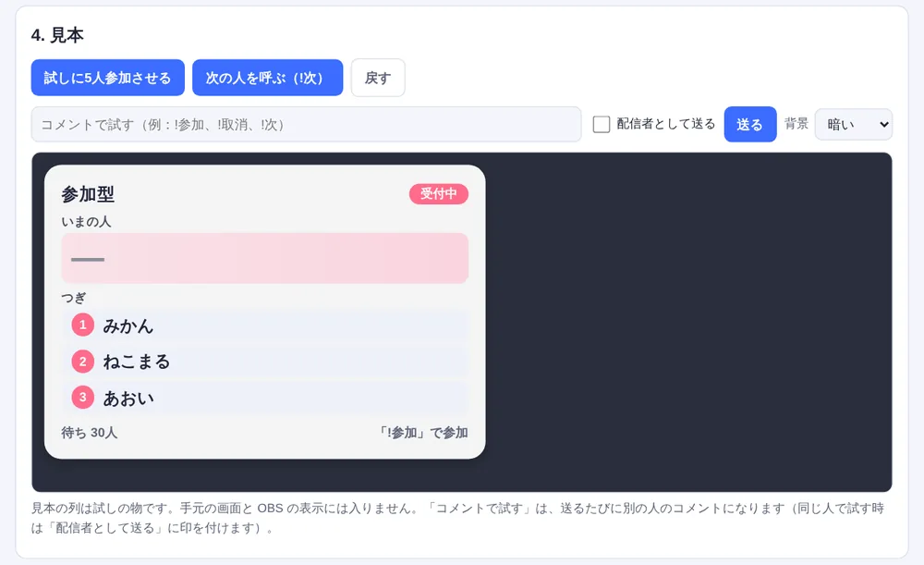924x565 pixels.
Task: Click the 試しに5人参加させる button
Action: [x=108, y=78]
